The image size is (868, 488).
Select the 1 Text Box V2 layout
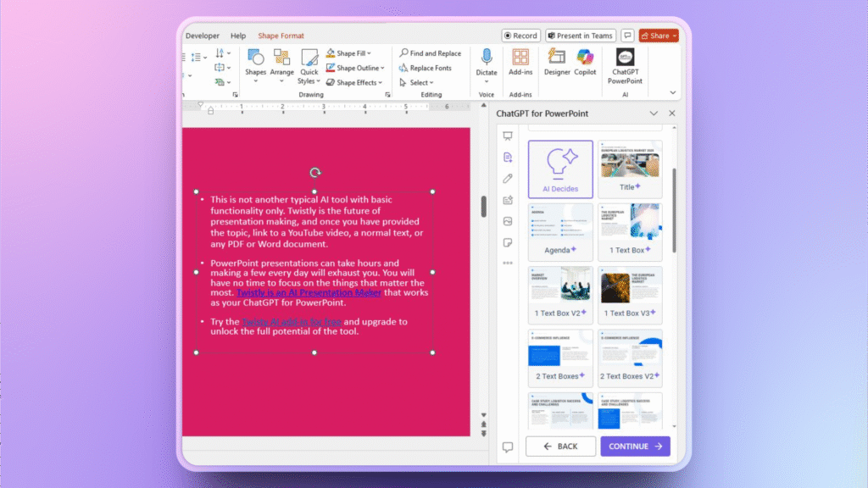(559, 294)
